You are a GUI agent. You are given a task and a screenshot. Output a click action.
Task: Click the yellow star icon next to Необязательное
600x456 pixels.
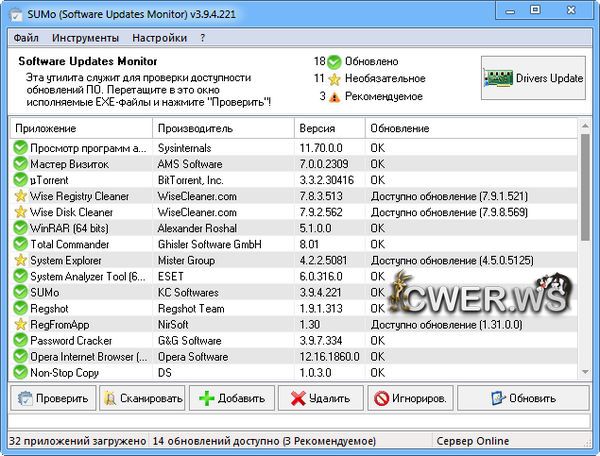(x=335, y=79)
